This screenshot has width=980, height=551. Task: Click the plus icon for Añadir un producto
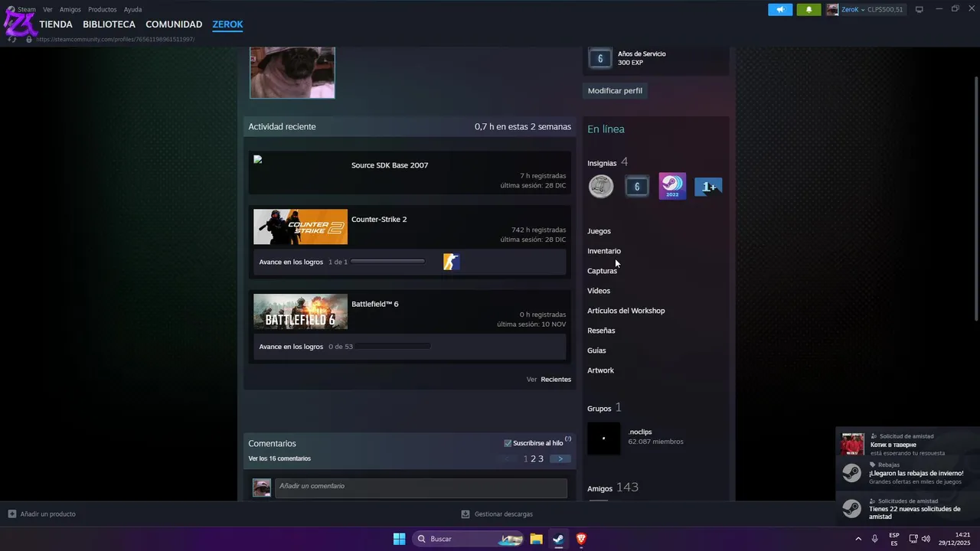pos(11,514)
